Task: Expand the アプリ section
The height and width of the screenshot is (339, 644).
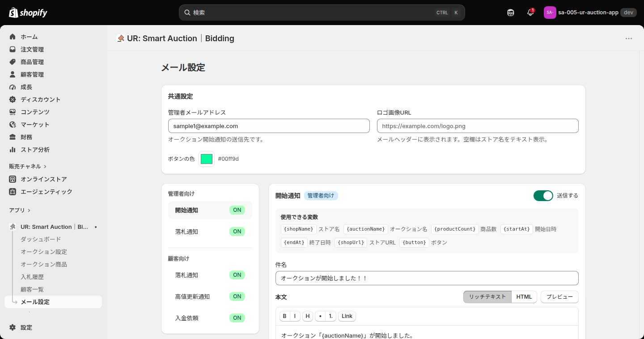Action: coord(20,210)
